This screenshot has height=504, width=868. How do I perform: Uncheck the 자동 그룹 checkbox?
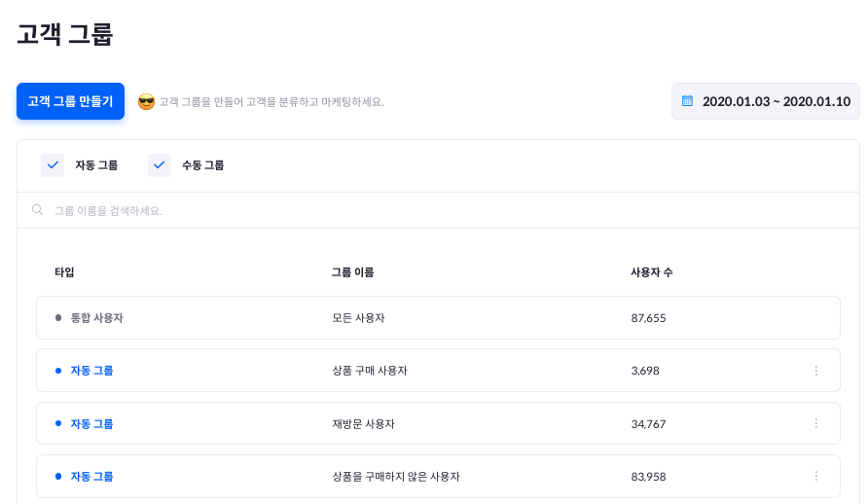[53, 165]
